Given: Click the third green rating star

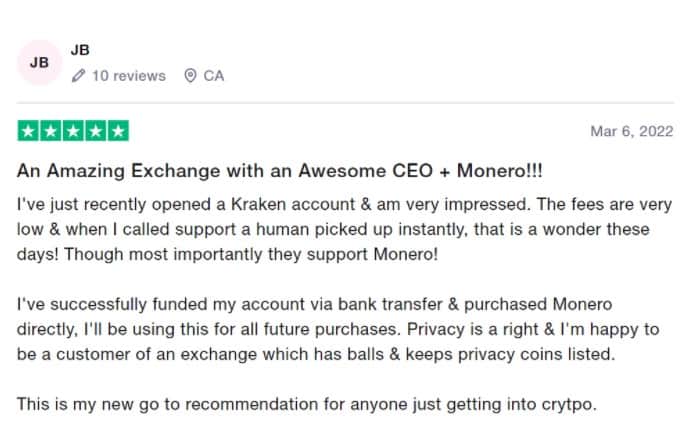Looking at the screenshot, I should tap(73, 131).
